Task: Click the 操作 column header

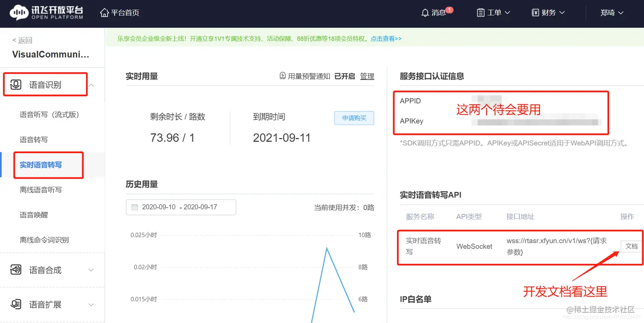Action: pyautogui.click(x=627, y=216)
